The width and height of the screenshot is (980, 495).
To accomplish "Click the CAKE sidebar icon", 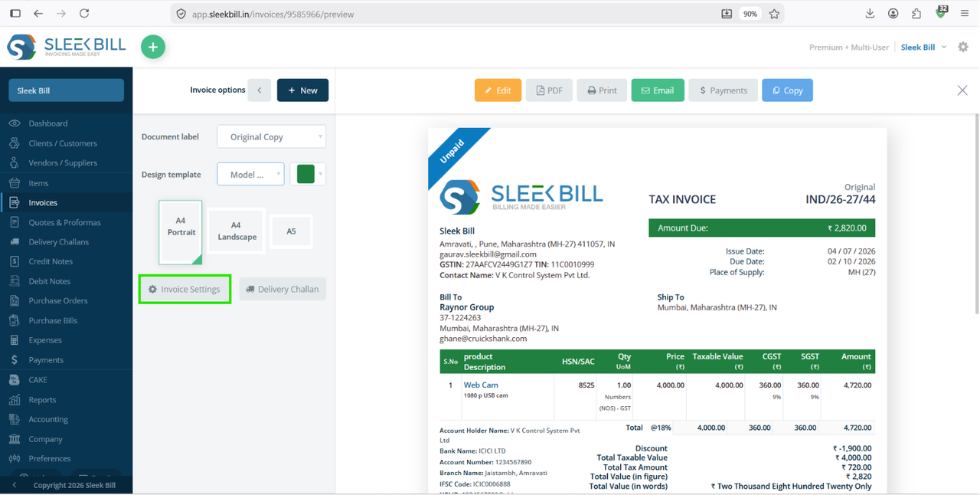I will 15,379.
